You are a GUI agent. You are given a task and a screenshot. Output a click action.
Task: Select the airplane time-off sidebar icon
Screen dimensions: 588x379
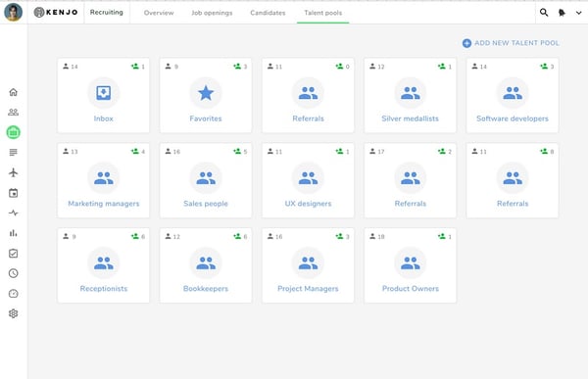[13, 172]
